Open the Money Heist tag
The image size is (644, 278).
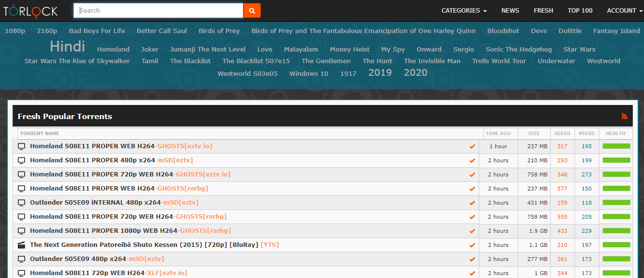pos(350,49)
